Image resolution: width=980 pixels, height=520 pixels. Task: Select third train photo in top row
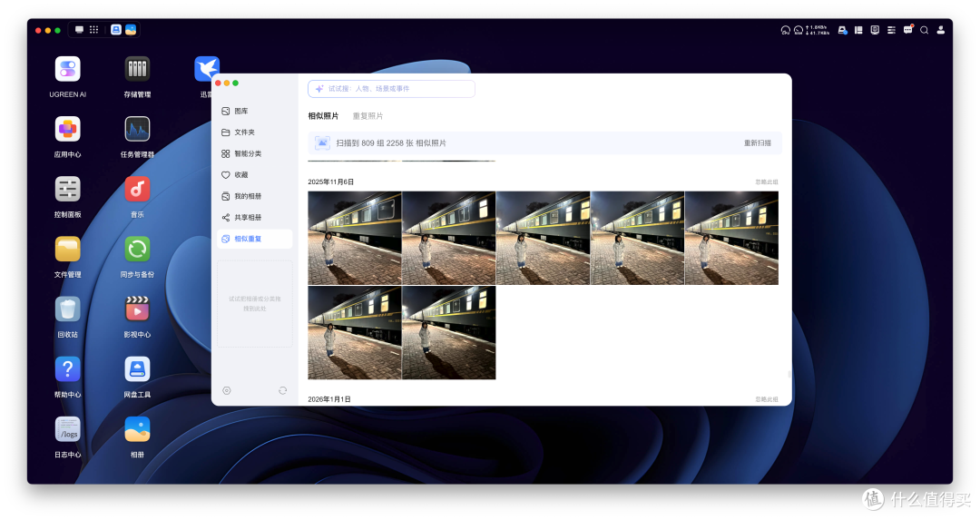[544, 238]
